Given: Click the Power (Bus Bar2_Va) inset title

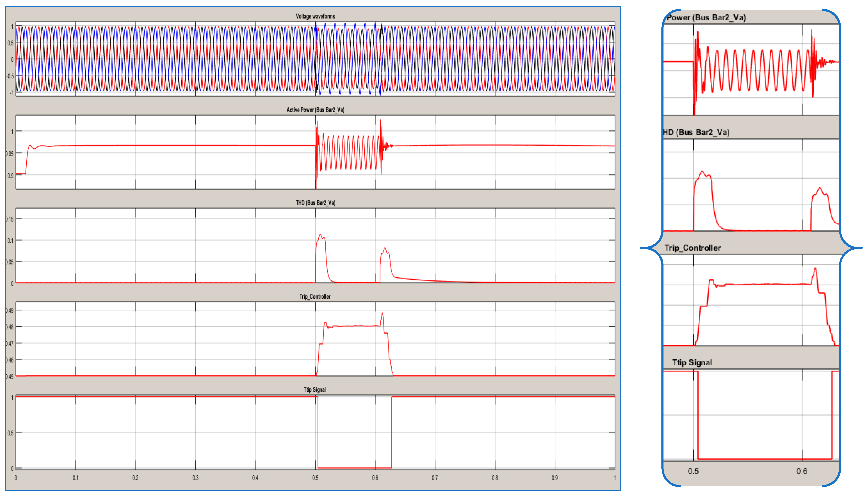Looking at the screenshot, I should [x=706, y=18].
